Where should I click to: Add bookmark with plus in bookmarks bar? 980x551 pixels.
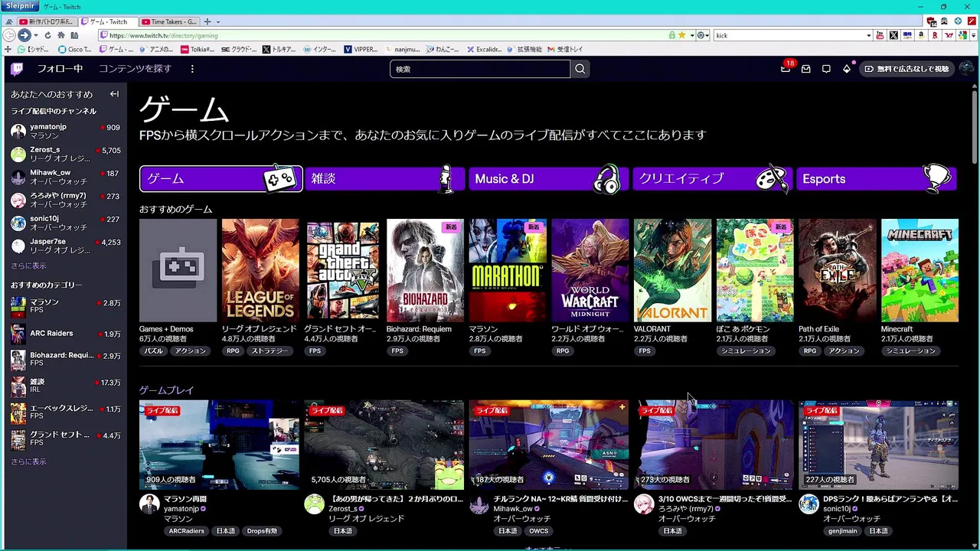tap(8, 49)
